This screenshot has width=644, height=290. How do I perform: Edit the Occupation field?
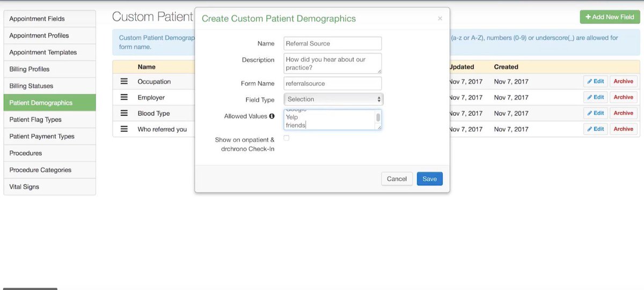point(596,81)
